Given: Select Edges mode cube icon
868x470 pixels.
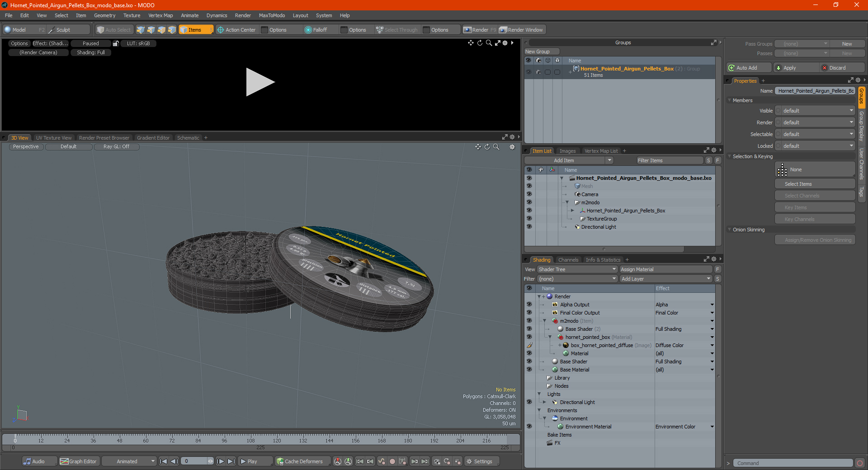Looking at the screenshot, I should click(x=151, y=30).
